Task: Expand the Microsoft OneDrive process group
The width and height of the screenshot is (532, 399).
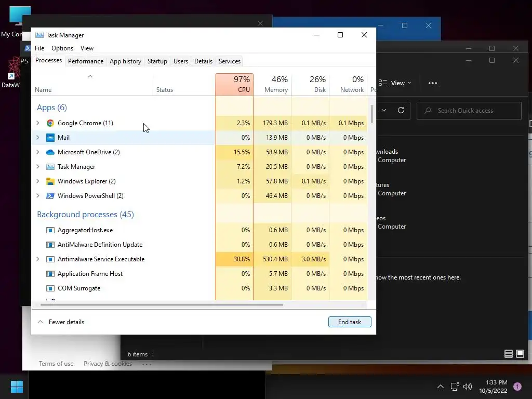Action: pyautogui.click(x=37, y=152)
